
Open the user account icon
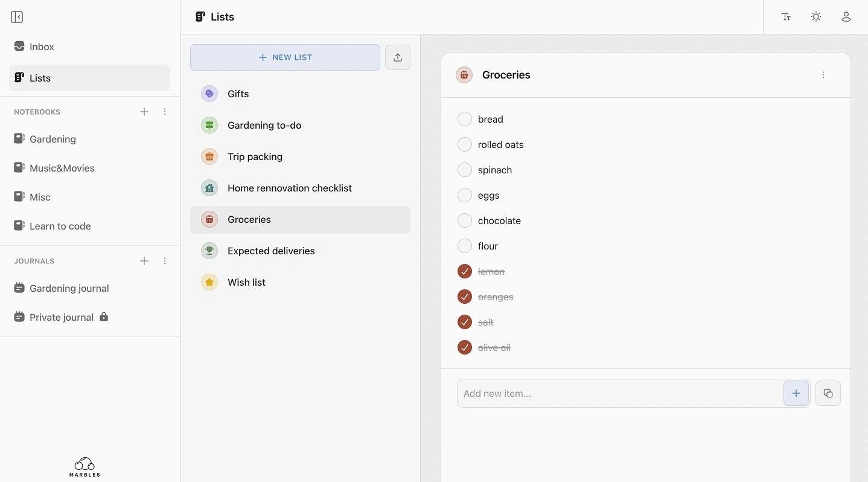click(846, 17)
